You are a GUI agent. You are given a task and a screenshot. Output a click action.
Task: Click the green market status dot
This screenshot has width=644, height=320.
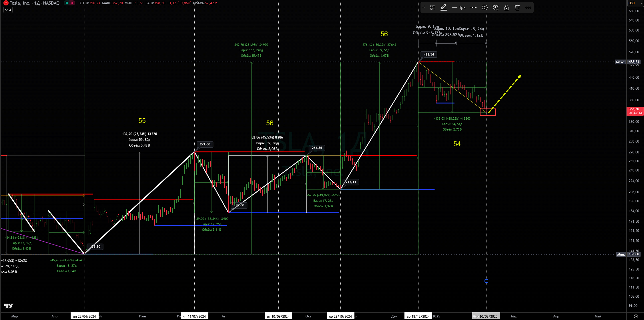click(67, 3)
